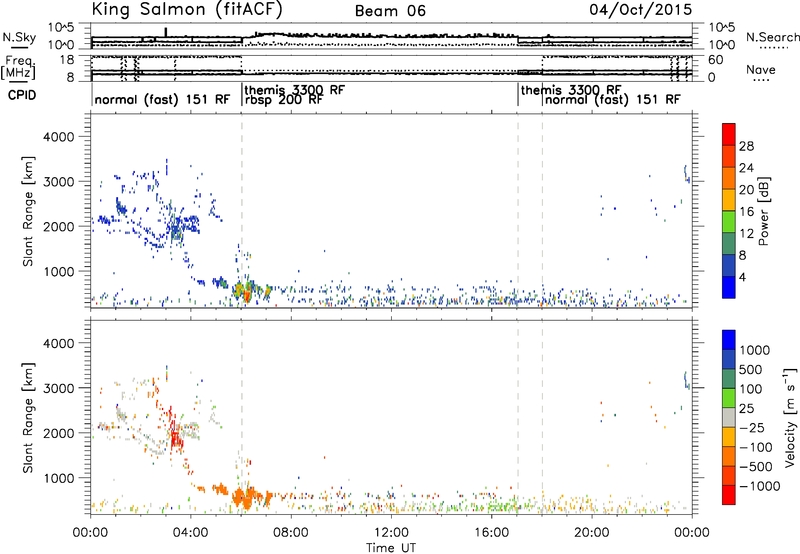The height and width of the screenshot is (554, 800).
Task: Click the "Power [dB]" color bar title
Action: (x=763, y=212)
